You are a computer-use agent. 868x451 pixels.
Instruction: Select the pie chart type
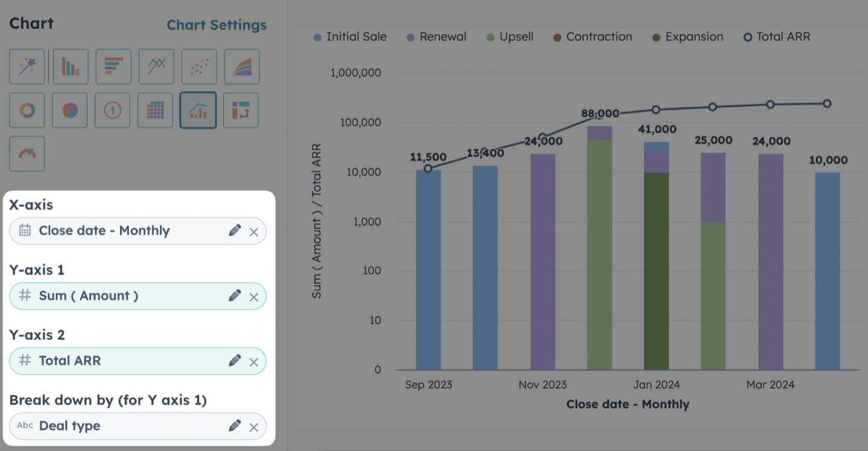pyautogui.click(x=70, y=110)
